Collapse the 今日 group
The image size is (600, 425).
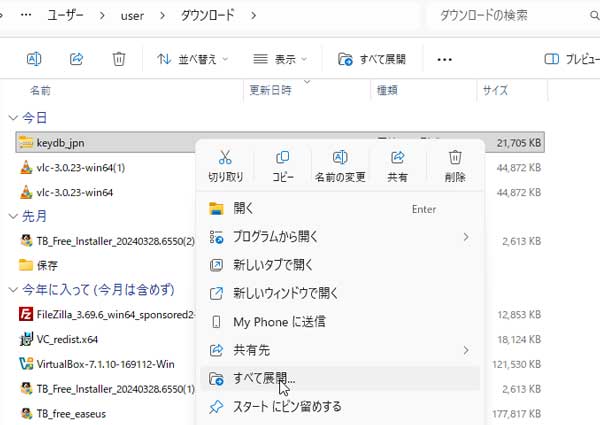click(x=13, y=118)
